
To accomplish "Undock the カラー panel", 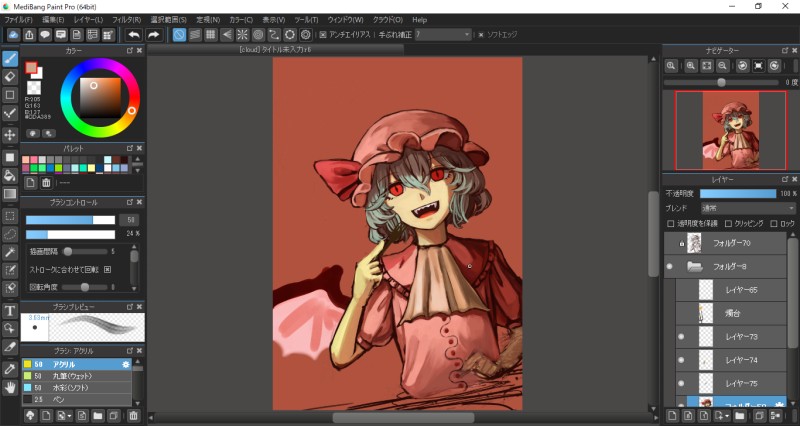I will (x=130, y=51).
